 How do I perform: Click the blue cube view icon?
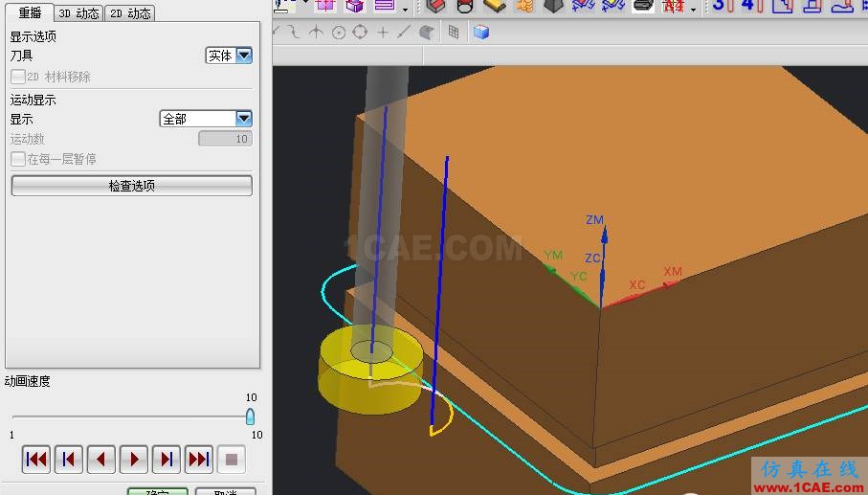point(481,33)
